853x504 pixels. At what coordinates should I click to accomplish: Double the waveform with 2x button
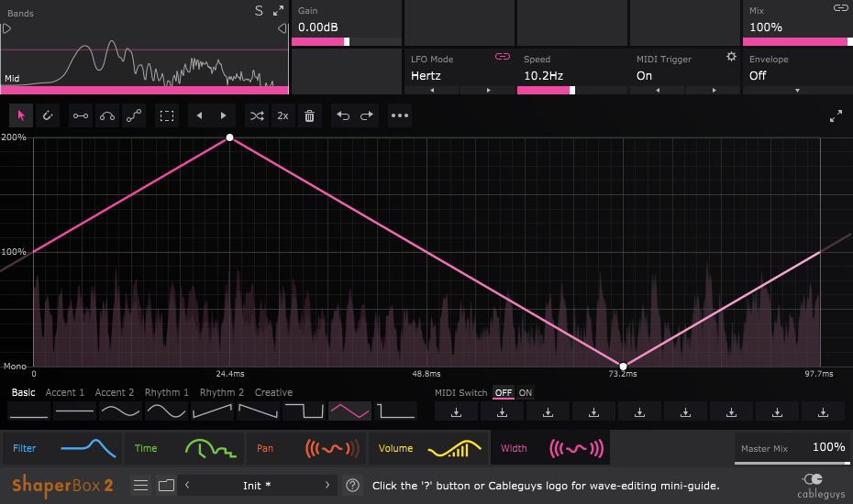click(282, 116)
